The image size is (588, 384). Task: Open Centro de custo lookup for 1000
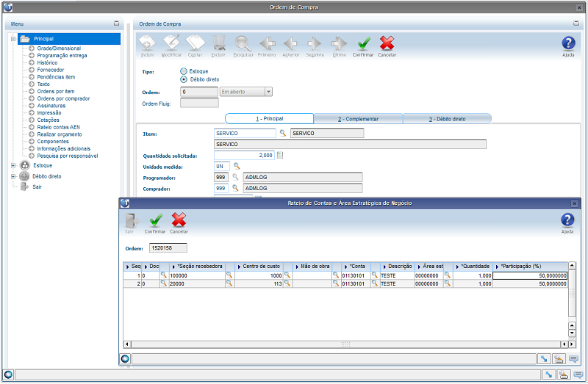point(287,275)
